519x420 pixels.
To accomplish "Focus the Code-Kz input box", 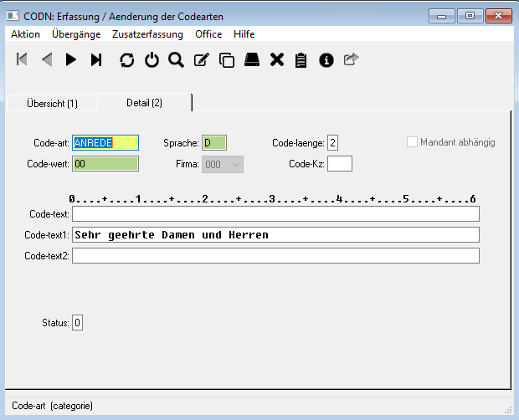I will [339, 164].
